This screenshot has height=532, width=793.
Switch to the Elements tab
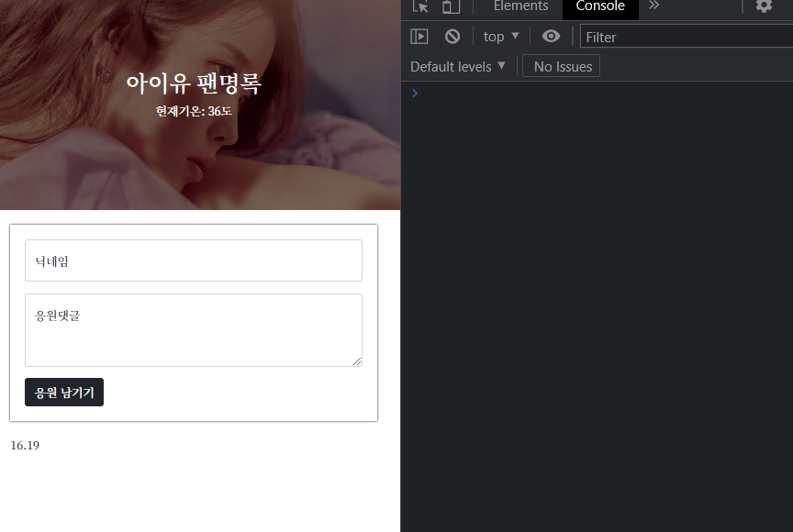click(520, 6)
